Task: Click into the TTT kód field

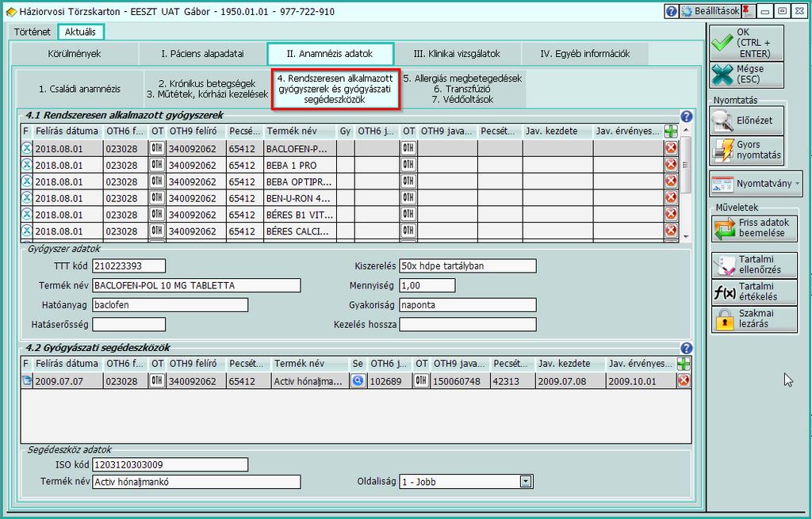Action: [x=129, y=266]
